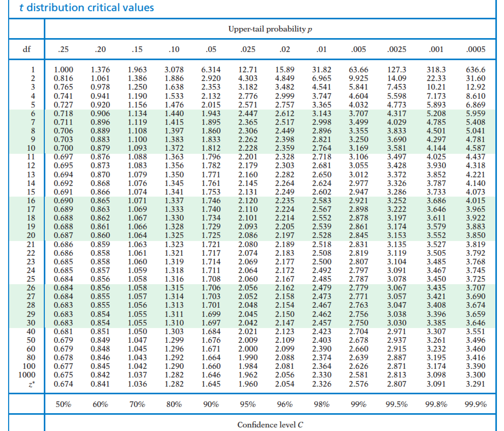Click the 'Confidence level C' caption
This screenshot has height=431, width=504.
(270, 425)
